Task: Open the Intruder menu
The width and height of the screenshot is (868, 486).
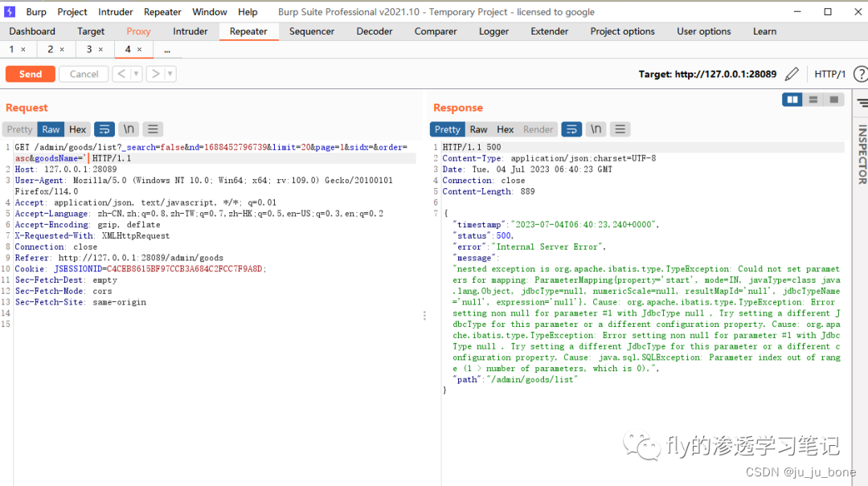Action: pyautogui.click(x=116, y=11)
